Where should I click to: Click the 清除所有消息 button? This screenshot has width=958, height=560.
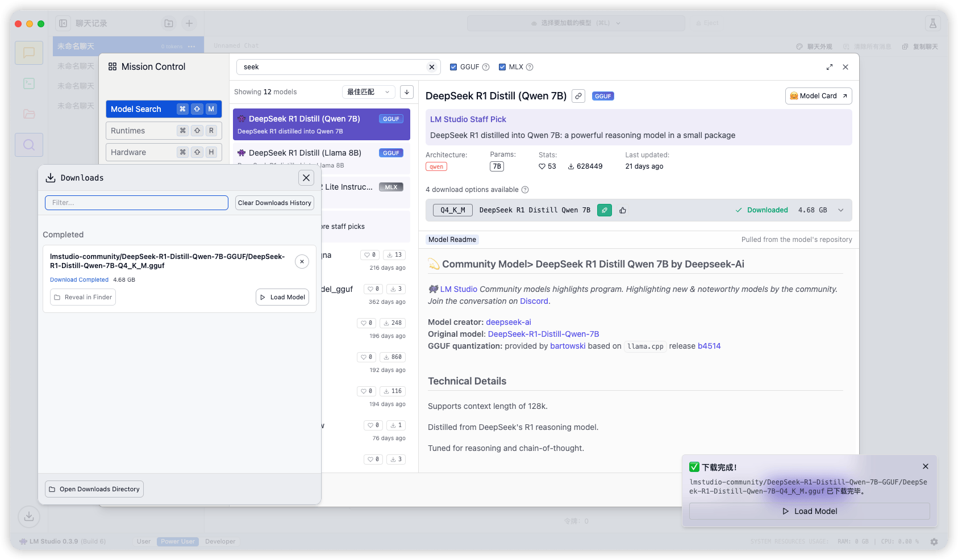coord(867,47)
